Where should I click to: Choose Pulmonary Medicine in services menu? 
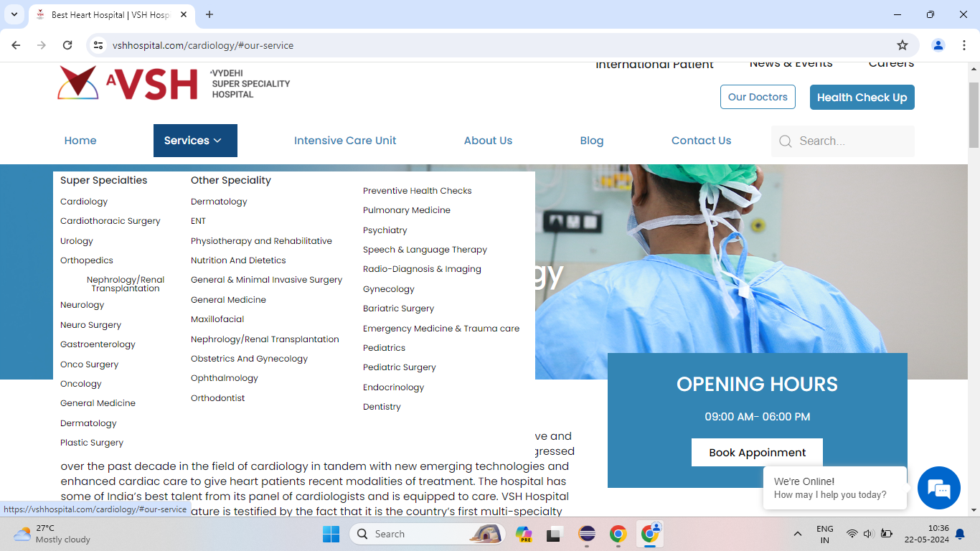(x=406, y=210)
